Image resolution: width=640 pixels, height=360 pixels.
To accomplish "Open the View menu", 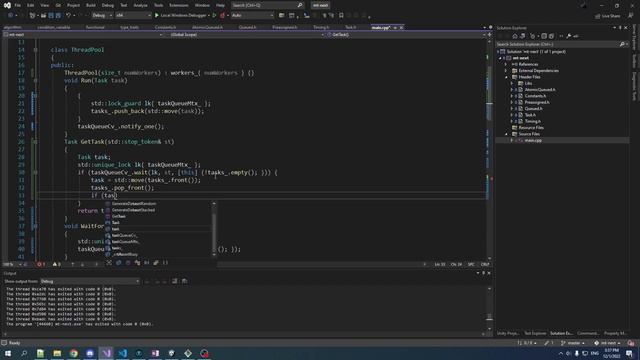I will (44, 5).
